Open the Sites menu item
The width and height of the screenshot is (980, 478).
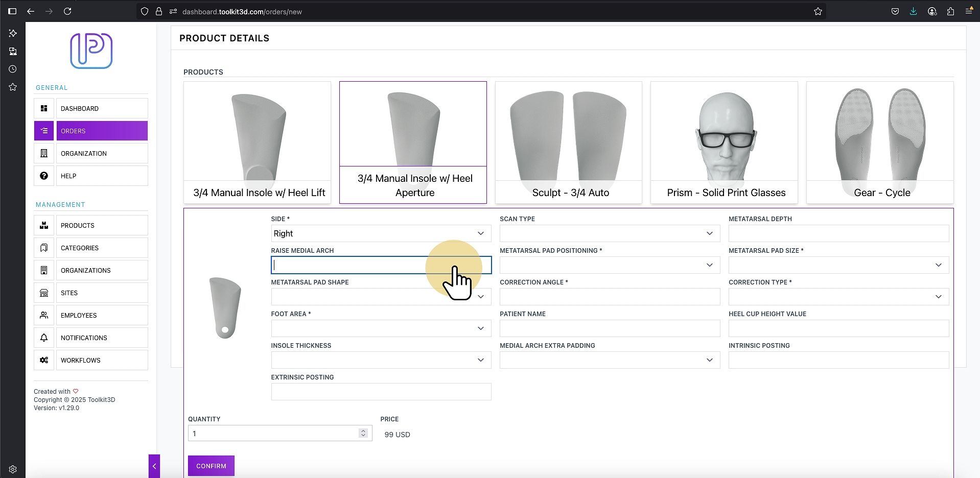(x=102, y=293)
